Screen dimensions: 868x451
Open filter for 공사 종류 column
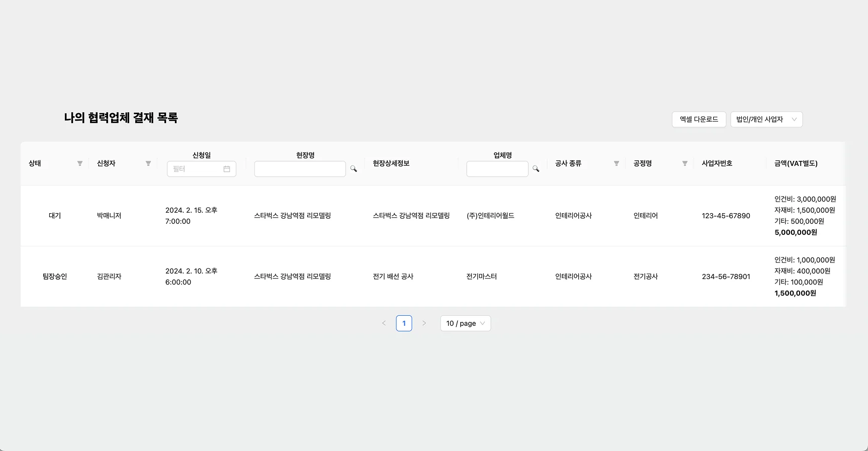click(x=616, y=163)
